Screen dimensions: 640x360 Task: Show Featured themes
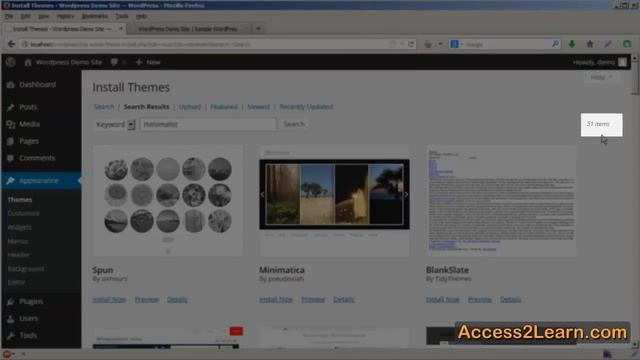(x=224, y=107)
